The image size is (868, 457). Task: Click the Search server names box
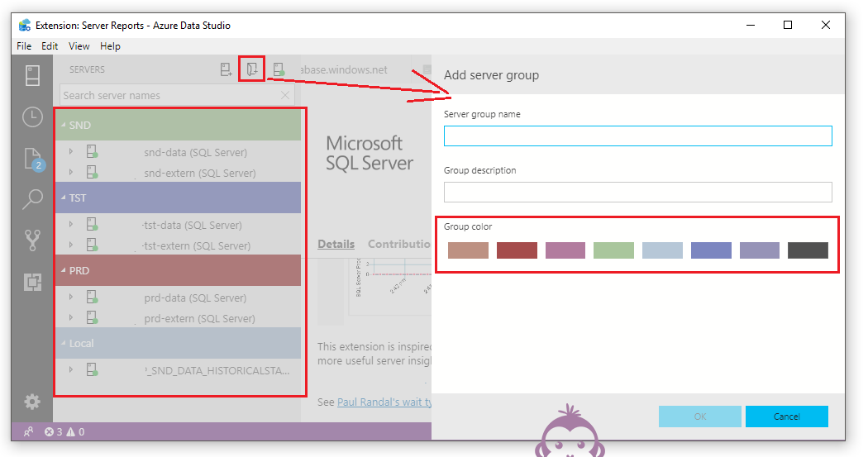tap(177, 95)
